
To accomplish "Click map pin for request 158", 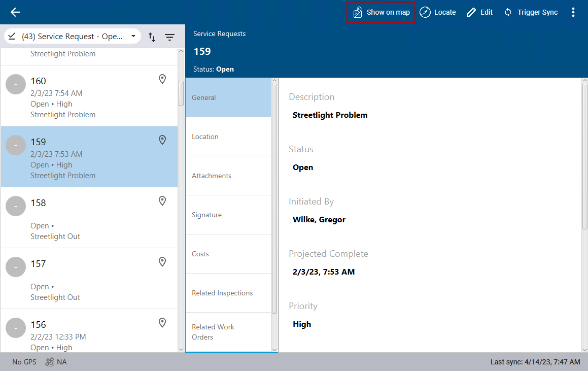I will 162,201.
